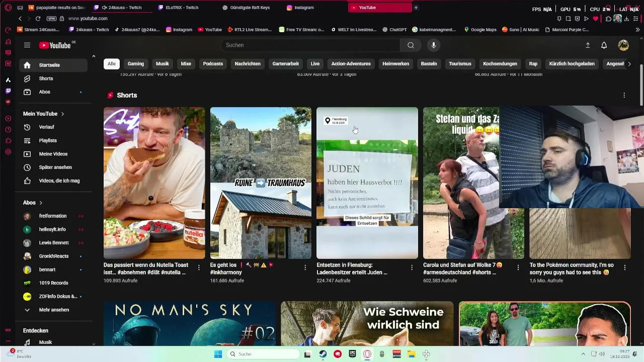Open options for Es geht los short
644x362 pixels.
tap(305, 267)
